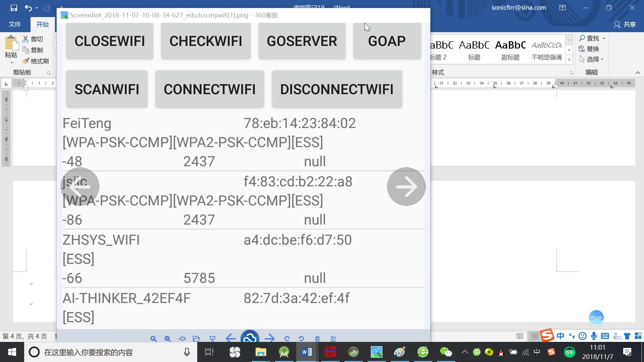Screen dimensions: 644x362
Task: Go to next image with big arrow
Action: coord(406,186)
